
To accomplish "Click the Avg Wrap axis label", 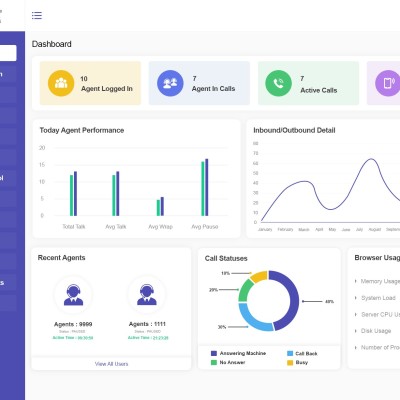I will 160,227.
